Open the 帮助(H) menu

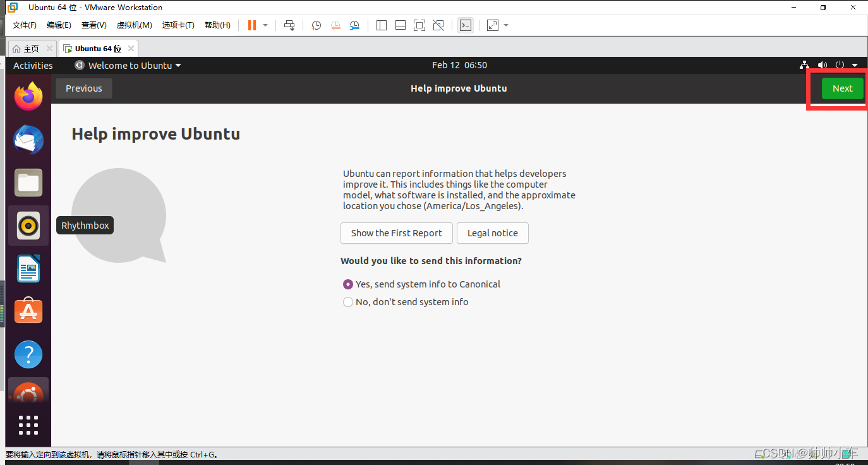[x=217, y=25]
